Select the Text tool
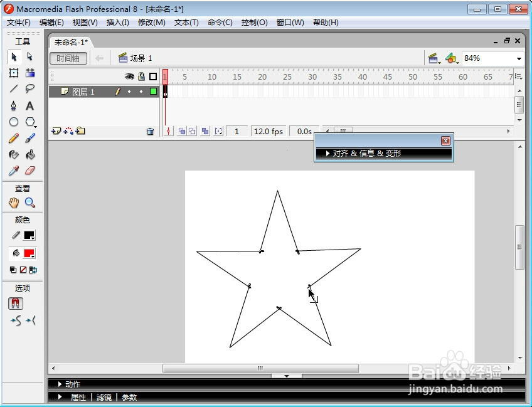 coord(30,106)
